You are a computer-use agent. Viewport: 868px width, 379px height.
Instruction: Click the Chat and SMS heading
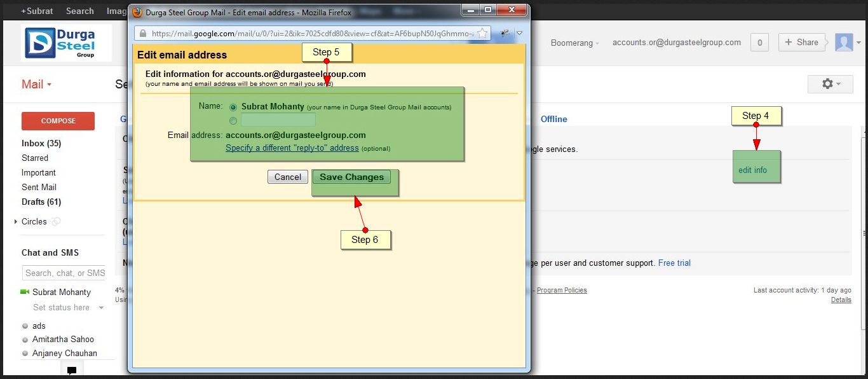tap(50, 252)
